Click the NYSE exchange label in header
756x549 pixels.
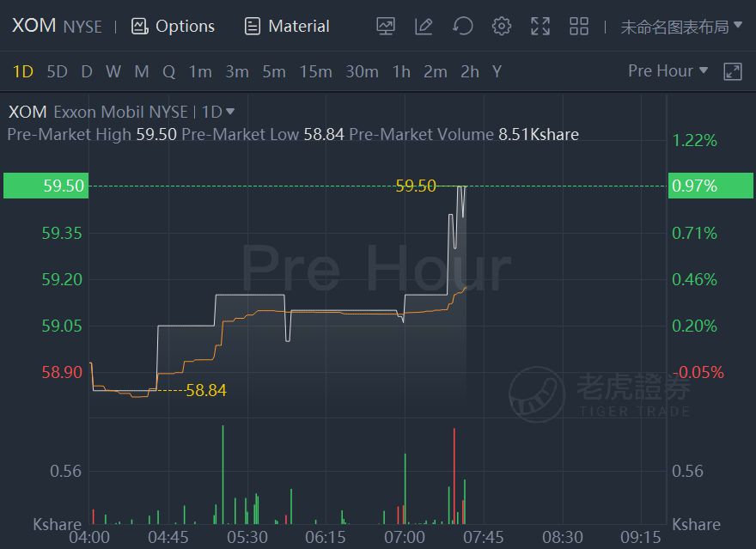click(82, 27)
